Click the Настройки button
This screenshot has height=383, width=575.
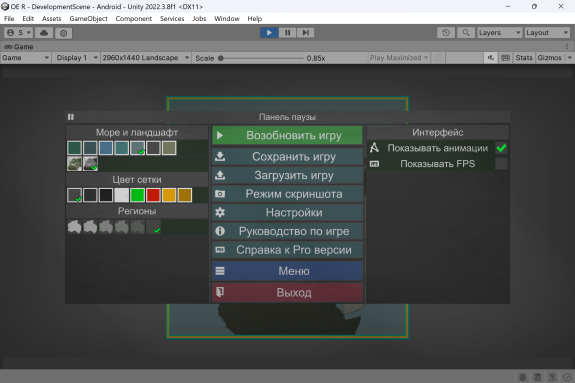coord(288,212)
